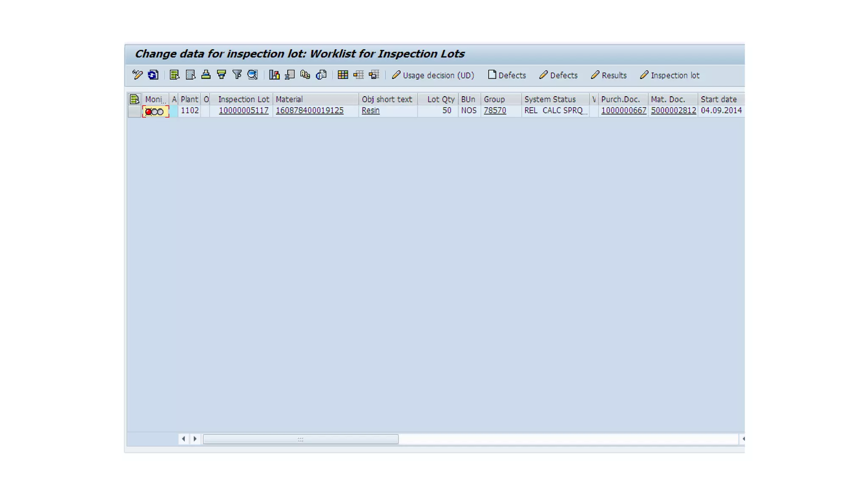This screenshot has width=868, height=496.
Task: Open material 160878400019125 link
Action: (x=309, y=111)
